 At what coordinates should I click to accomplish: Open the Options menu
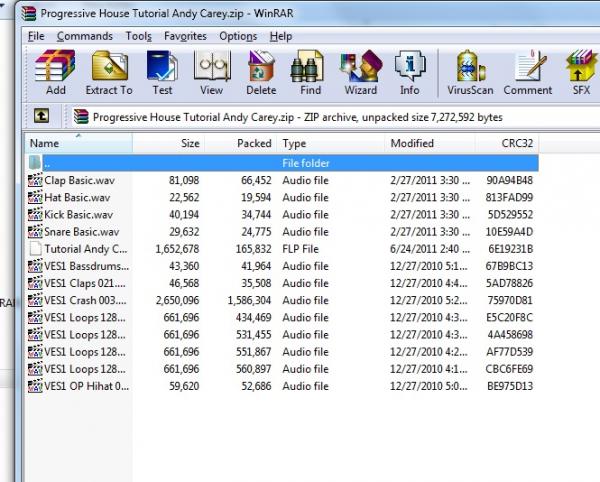(x=238, y=36)
